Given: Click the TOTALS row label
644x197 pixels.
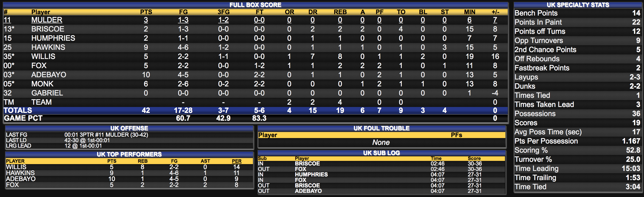Looking at the screenshot, I should [x=18, y=110].
